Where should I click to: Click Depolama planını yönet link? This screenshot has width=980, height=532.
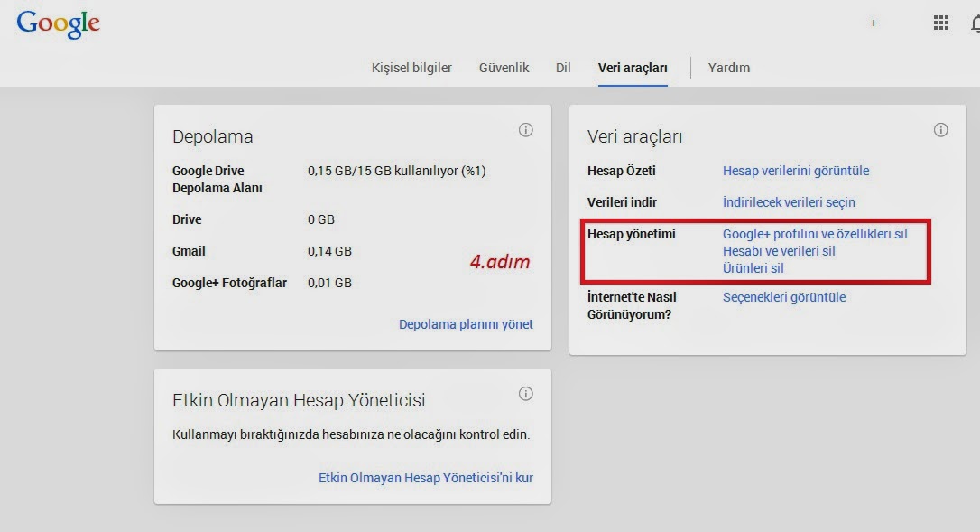pos(466,324)
